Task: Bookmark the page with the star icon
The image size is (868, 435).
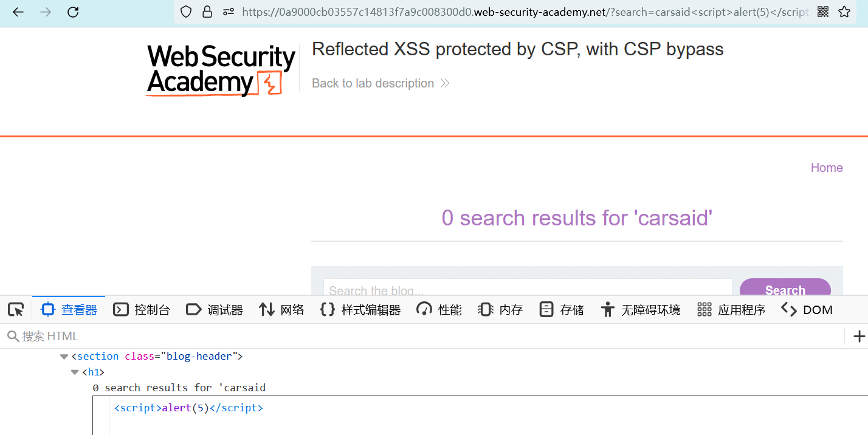Action: pos(844,12)
